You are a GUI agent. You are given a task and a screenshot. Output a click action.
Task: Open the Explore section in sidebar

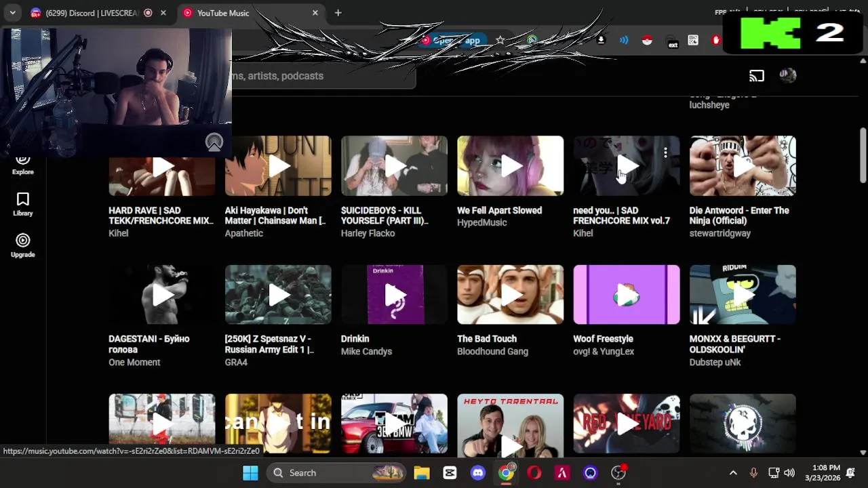22,165
